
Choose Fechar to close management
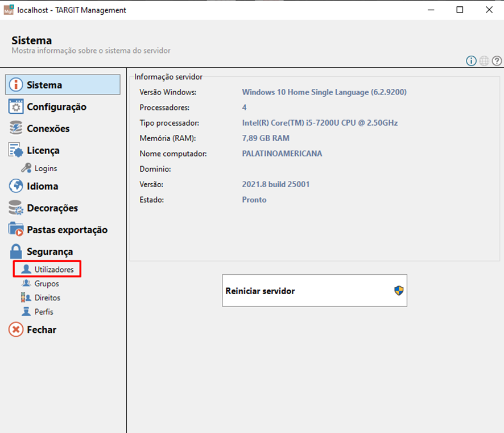(x=42, y=330)
